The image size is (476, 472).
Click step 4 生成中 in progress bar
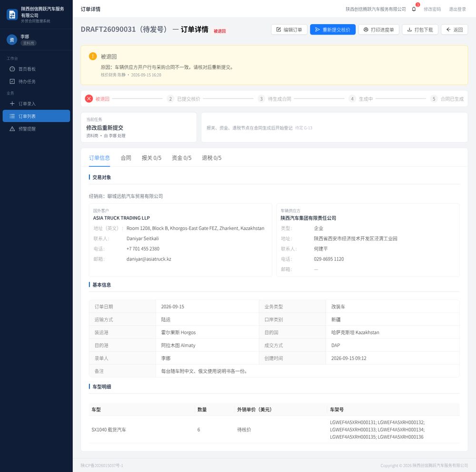[361, 99]
